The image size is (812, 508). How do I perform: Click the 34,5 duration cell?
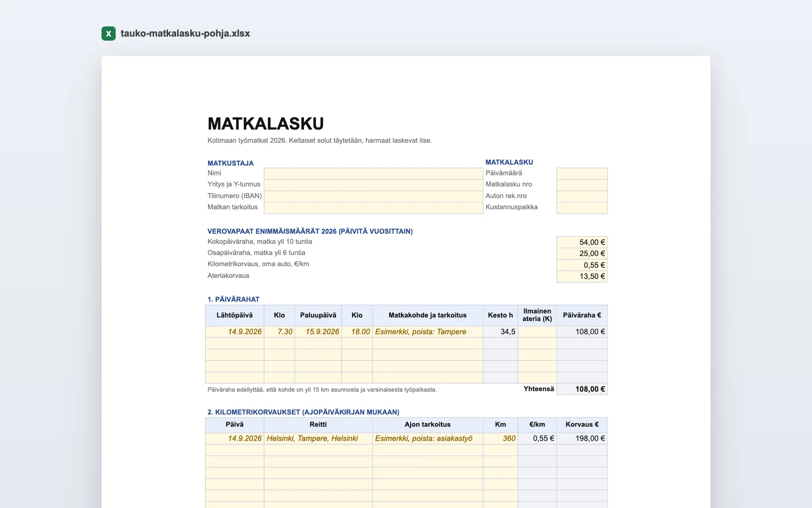pos(500,332)
